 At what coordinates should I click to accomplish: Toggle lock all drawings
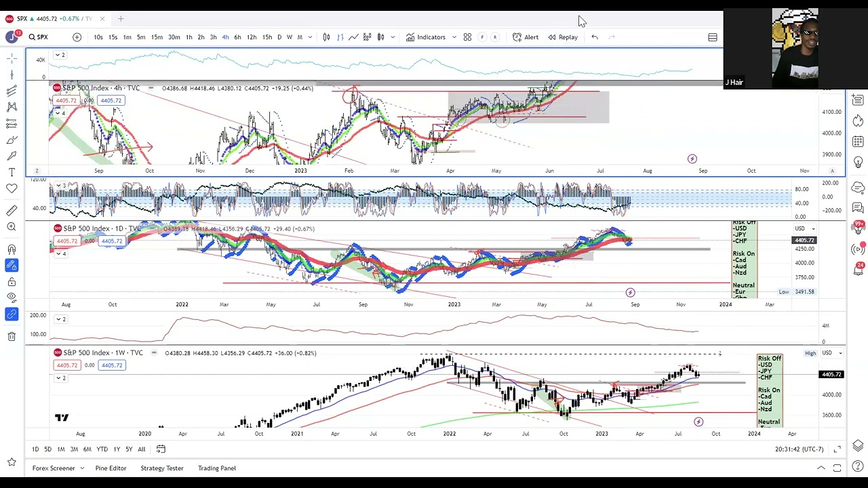coord(12,281)
